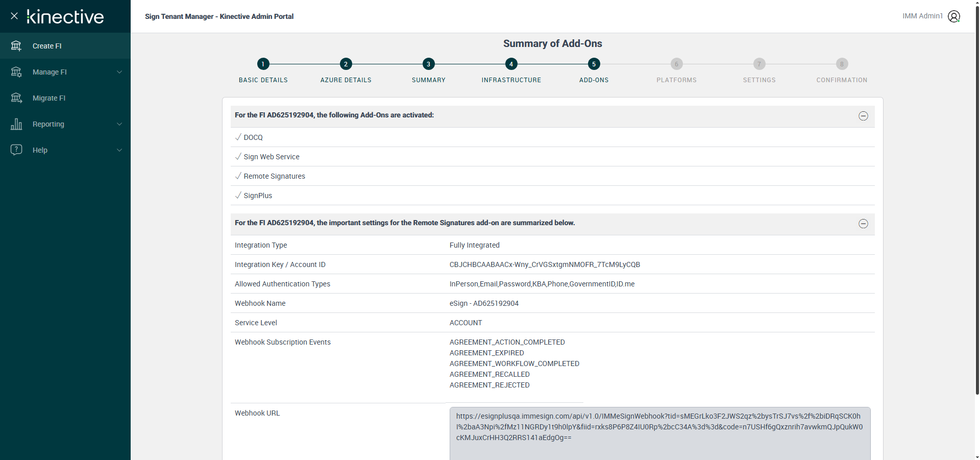
Task: Collapse the Remote Signatures settings section
Action: [863, 224]
